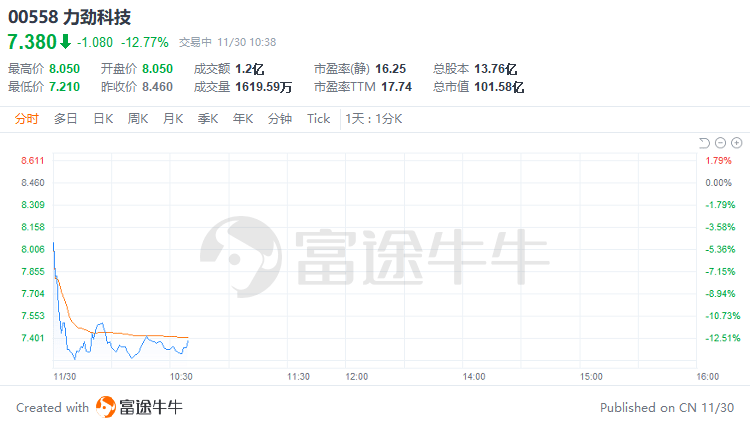Click x-axis time label 12:00
Image resolution: width=750 pixels, height=428 pixels.
coord(357,377)
